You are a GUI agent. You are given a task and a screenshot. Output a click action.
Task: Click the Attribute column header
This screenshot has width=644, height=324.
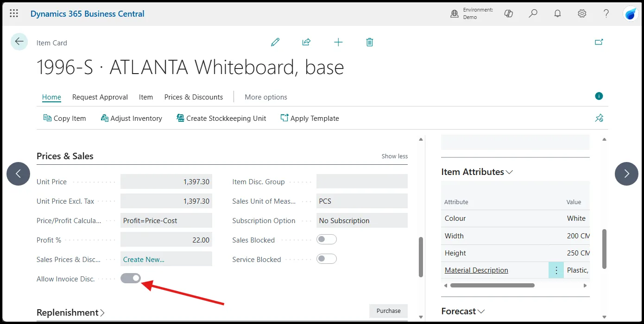[456, 202]
